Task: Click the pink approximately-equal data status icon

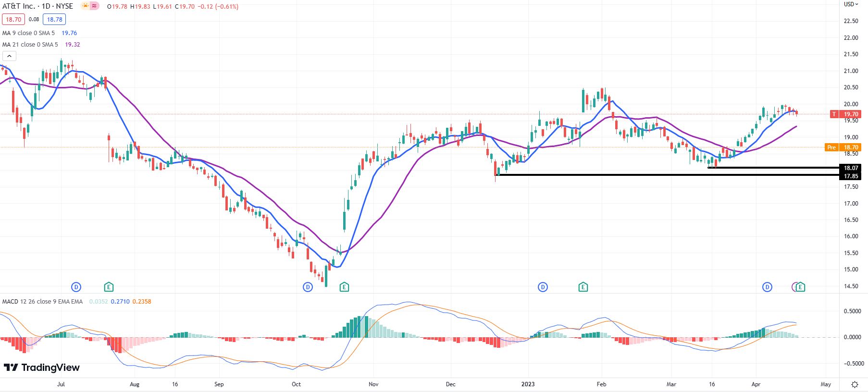Action: [x=94, y=6]
